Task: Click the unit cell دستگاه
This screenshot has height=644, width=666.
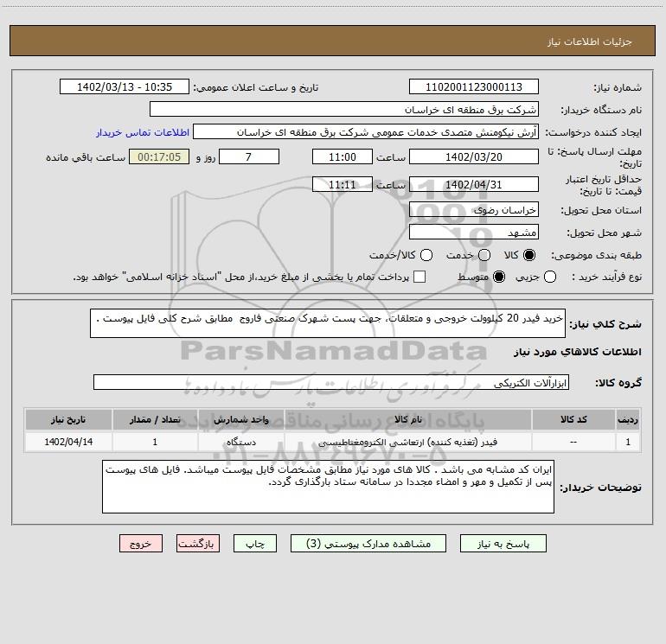Action: [x=240, y=442]
